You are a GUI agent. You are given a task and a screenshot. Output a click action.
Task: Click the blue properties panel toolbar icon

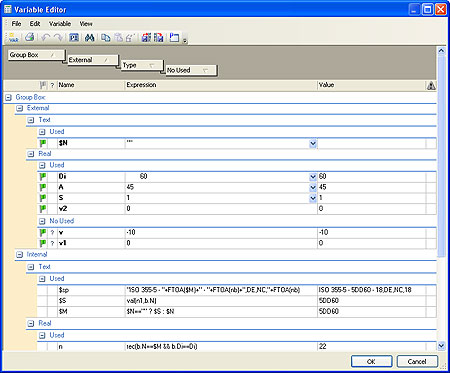tap(74, 37)
